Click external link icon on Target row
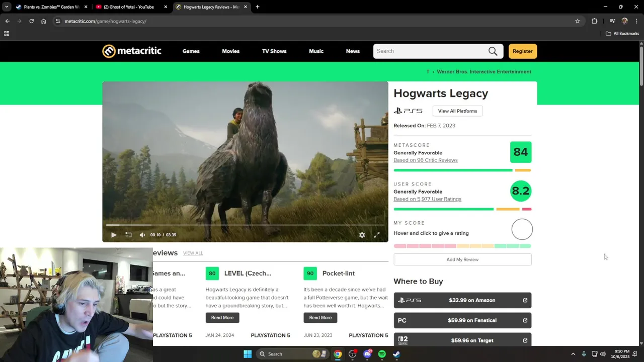 525,340
